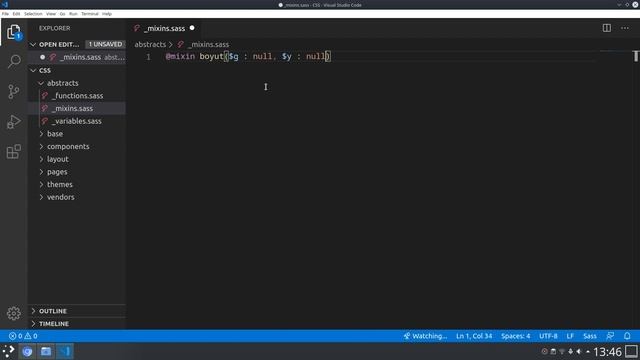Open the Edit menu
The height and width of the screenshot is (360, 640).
coord(16,14)
